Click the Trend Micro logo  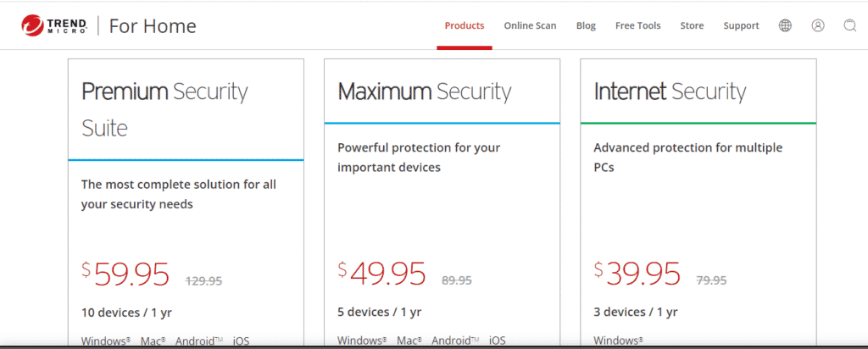(x=54, y=25)
